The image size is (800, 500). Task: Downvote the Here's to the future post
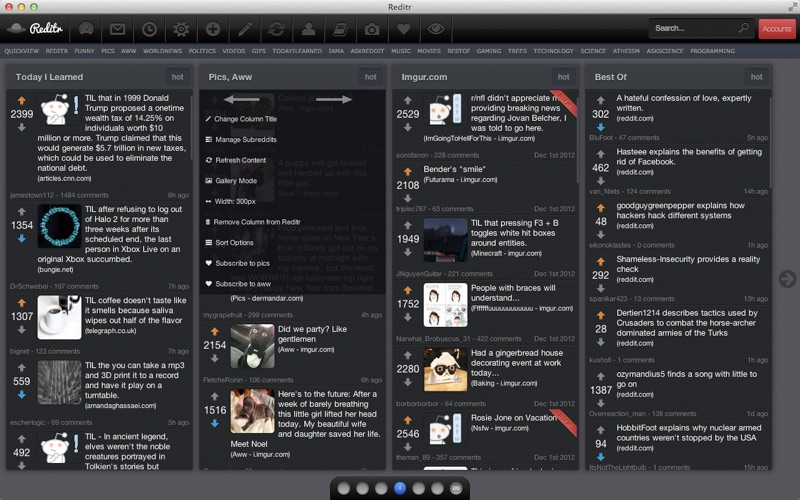coord(214,423)
